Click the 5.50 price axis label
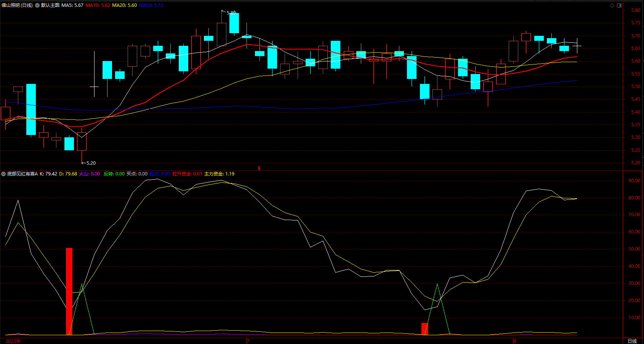This screenshot has width=644, height=344. click(636, 87)
